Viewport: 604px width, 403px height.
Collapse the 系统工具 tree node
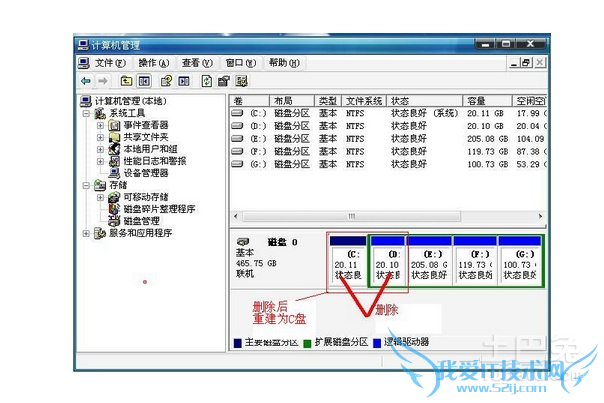(86, 114)
